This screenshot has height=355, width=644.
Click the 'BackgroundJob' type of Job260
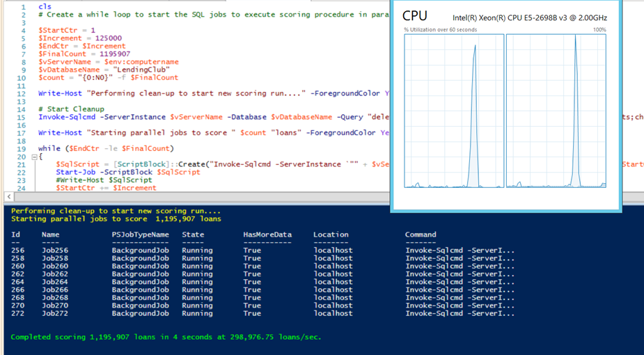coord(141,266)
